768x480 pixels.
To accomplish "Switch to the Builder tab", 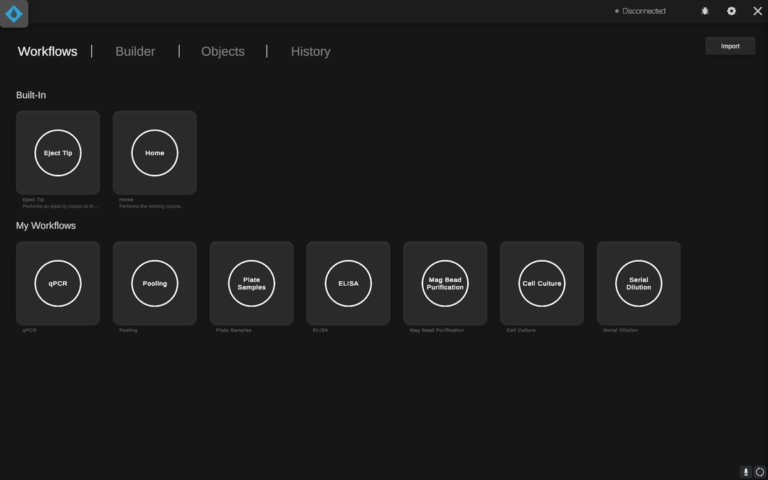I will point(135,51).
